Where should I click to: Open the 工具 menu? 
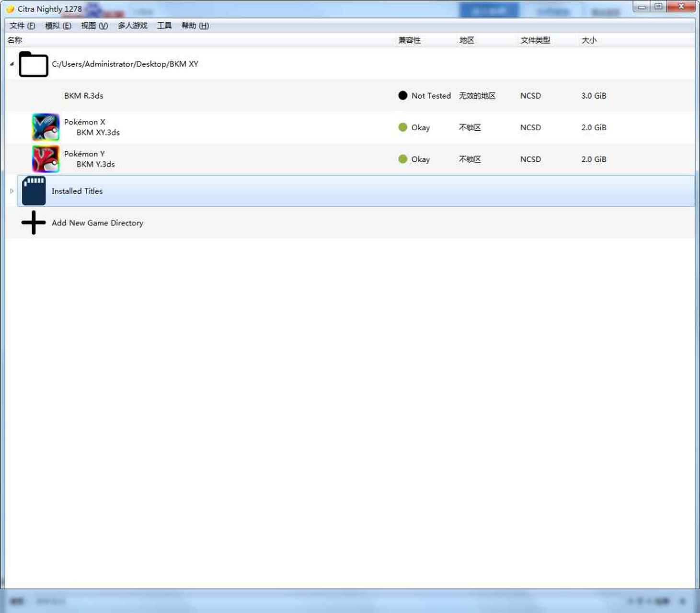click(x=164, y=25)
